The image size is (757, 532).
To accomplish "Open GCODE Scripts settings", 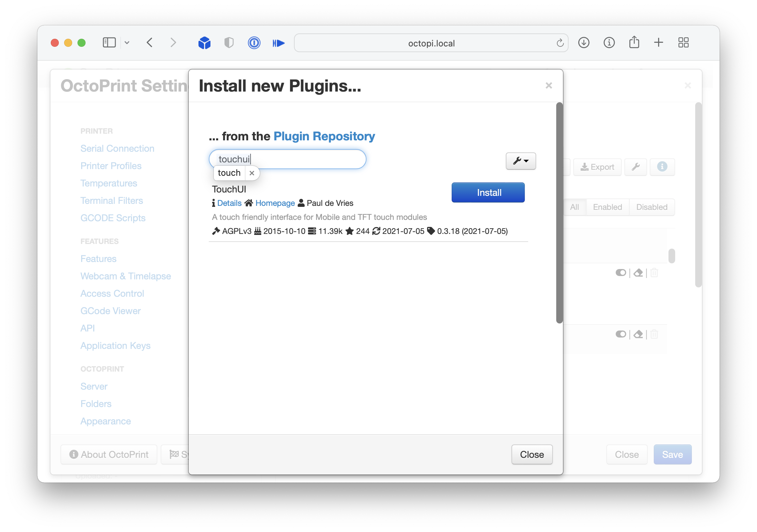I will coord(113,218).
